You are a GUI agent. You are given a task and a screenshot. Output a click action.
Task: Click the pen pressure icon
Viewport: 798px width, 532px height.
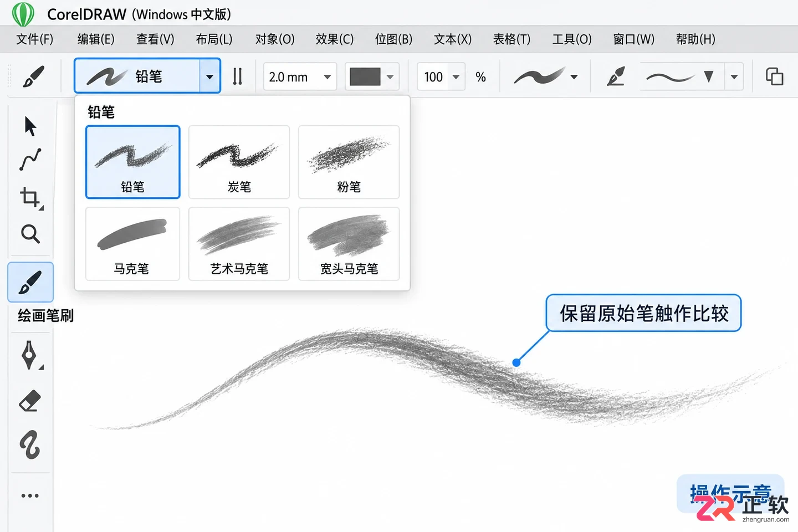click(616, 76)
